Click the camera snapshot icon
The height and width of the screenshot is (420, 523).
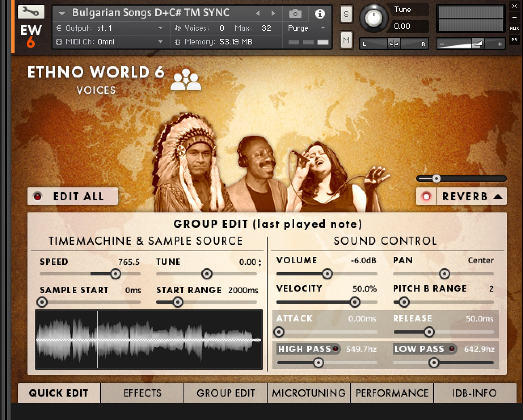click(x=295, y=14)
